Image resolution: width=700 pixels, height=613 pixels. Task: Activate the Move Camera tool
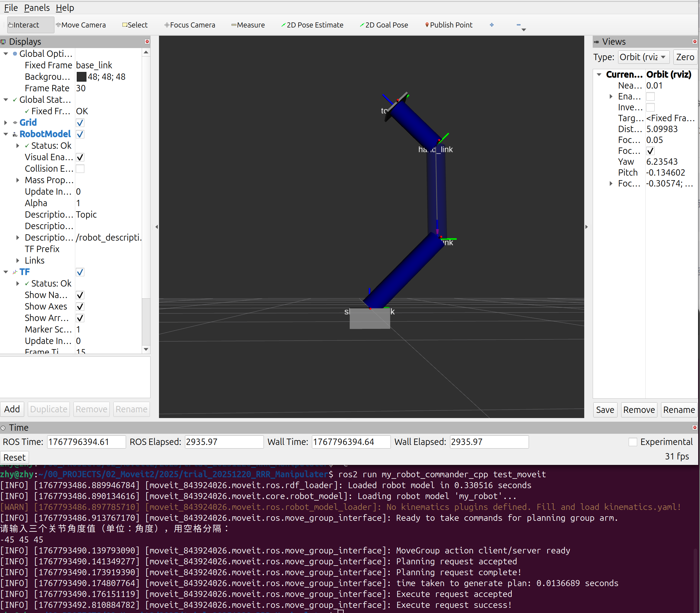tap(81, 25)
